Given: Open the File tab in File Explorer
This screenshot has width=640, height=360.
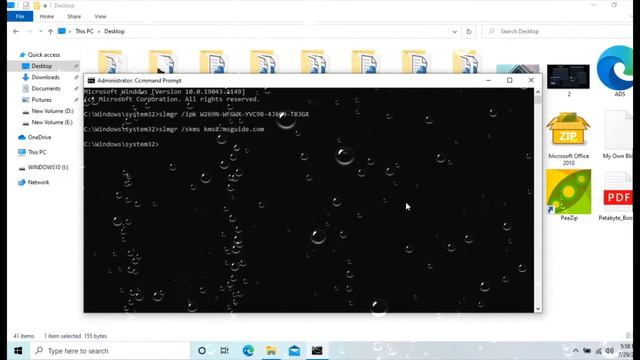Looking at the screenshot, I should pyautogui.click(x=20, y=16).
